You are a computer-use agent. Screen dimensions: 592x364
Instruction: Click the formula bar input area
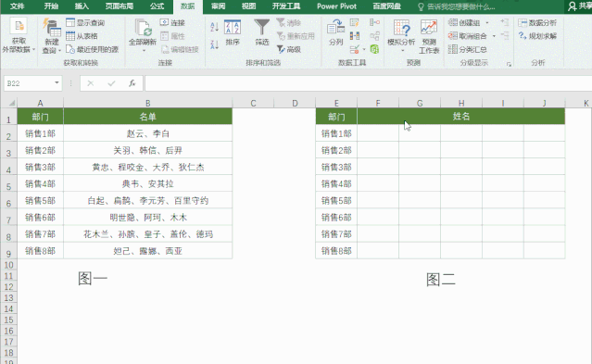[x=368, y=83]
